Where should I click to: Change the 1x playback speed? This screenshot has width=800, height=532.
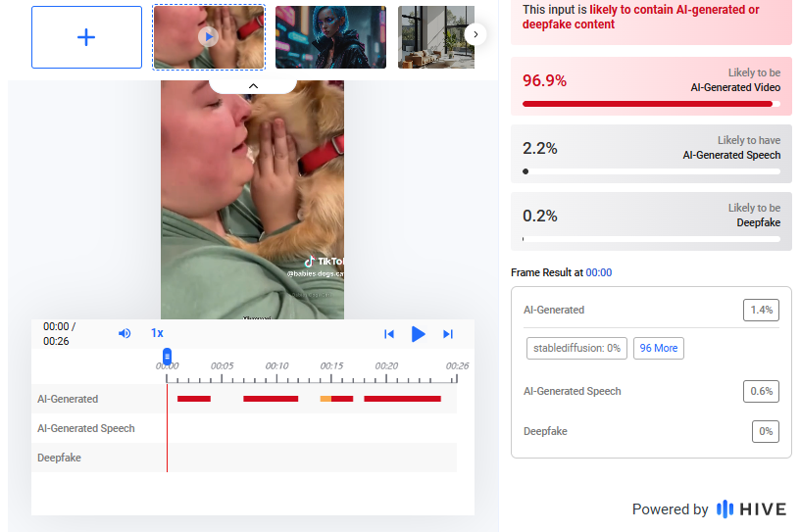(x=157, y=333)
